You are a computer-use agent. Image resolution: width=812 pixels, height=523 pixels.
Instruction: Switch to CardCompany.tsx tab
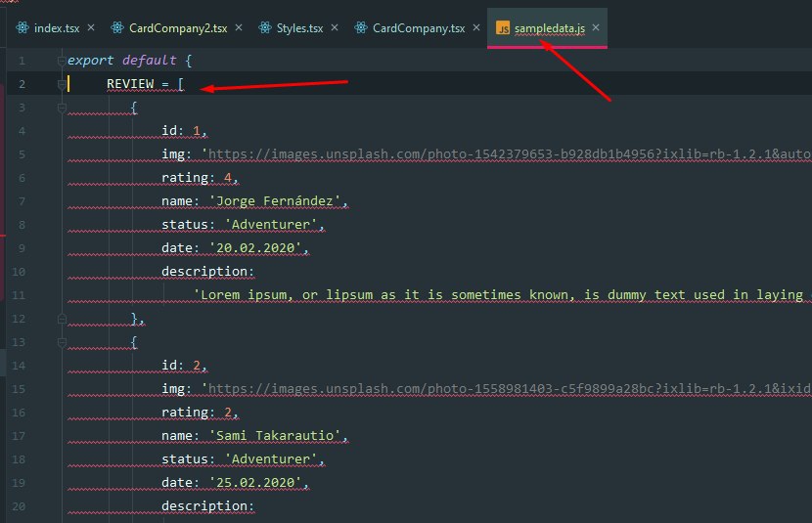pyautogui.click(x=419, y=28)
